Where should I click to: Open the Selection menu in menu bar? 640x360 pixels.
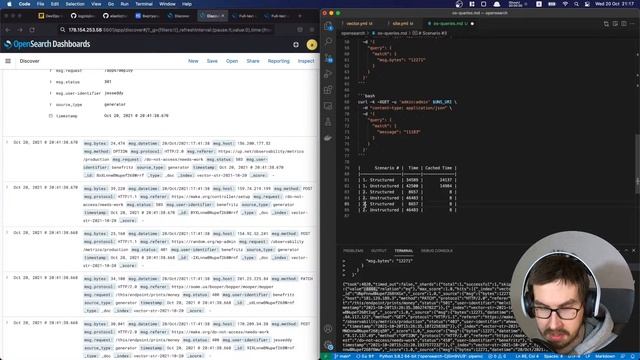click(x=75, y=4)
